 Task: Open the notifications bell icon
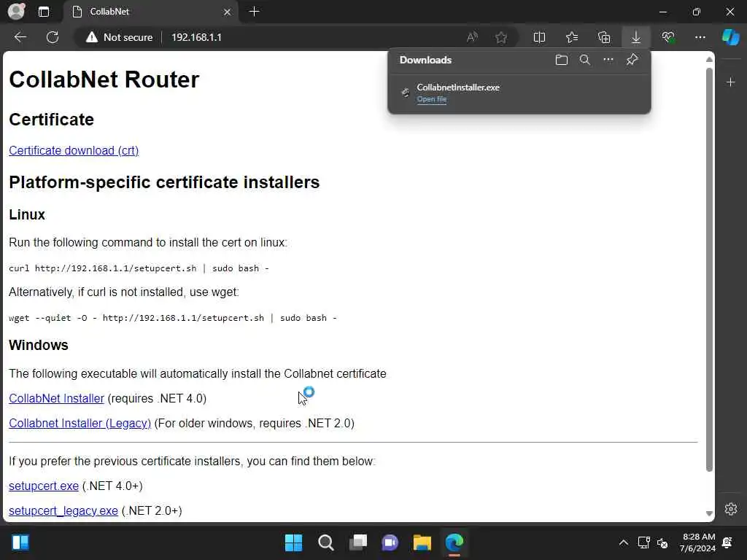[727, 542]
